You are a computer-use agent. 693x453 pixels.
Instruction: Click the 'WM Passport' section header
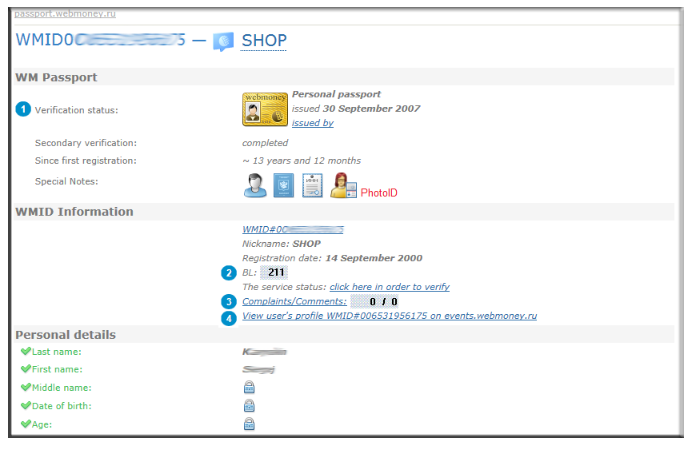[x=56, y=77]
